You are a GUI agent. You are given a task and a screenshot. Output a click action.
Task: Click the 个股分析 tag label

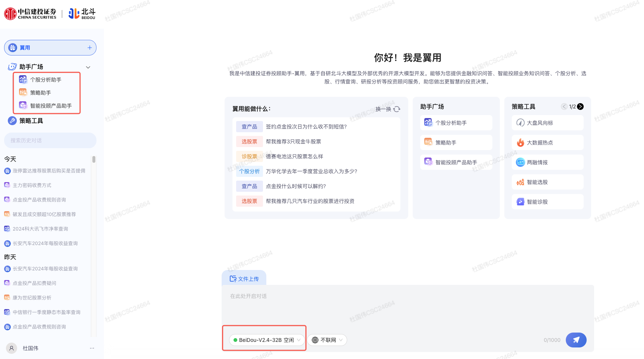pyautogui.click(x=250, y=171)
